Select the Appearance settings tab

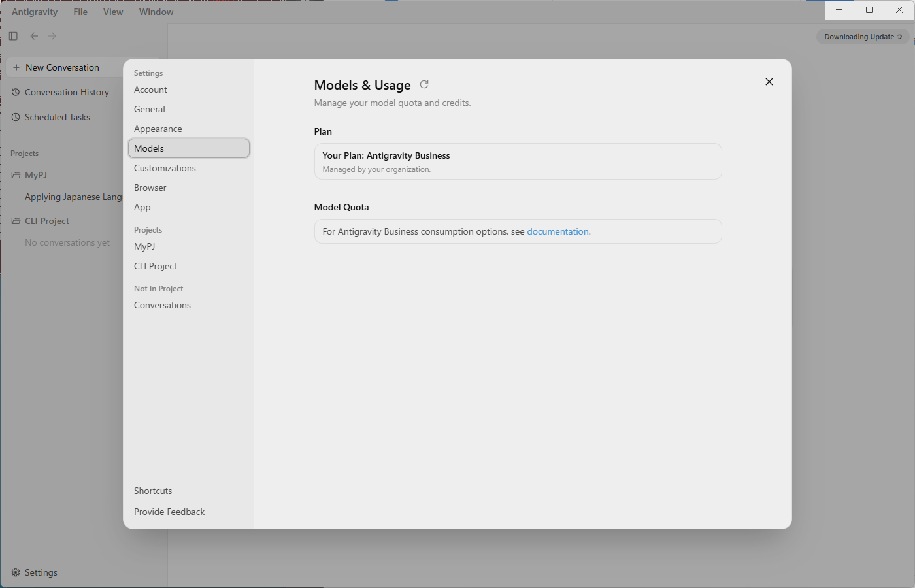coord(189,129)
